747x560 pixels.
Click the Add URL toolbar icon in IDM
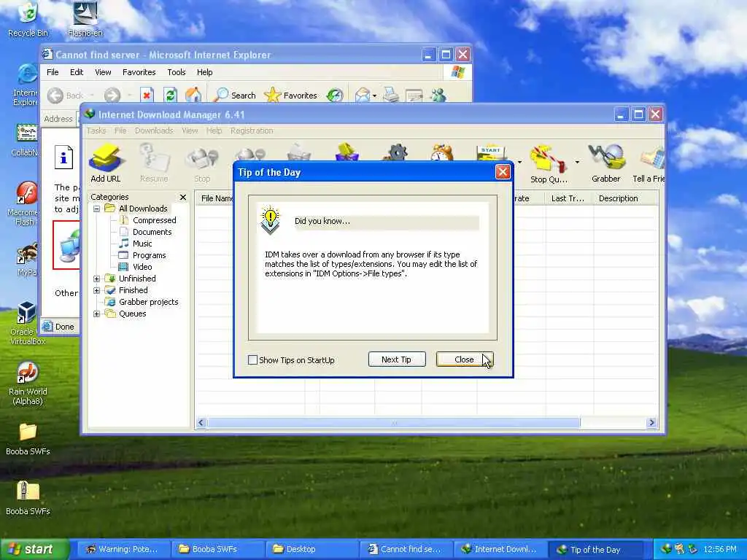(x=106, y=163)
